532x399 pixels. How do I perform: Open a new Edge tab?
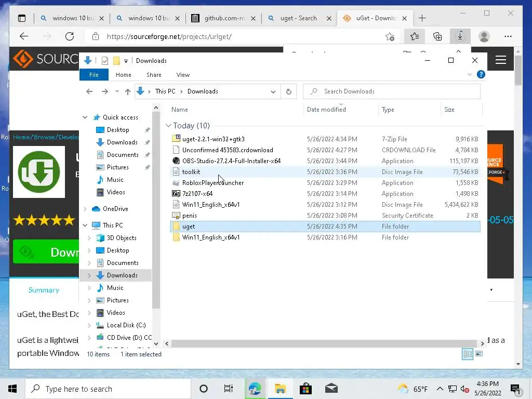click(422, 18)
